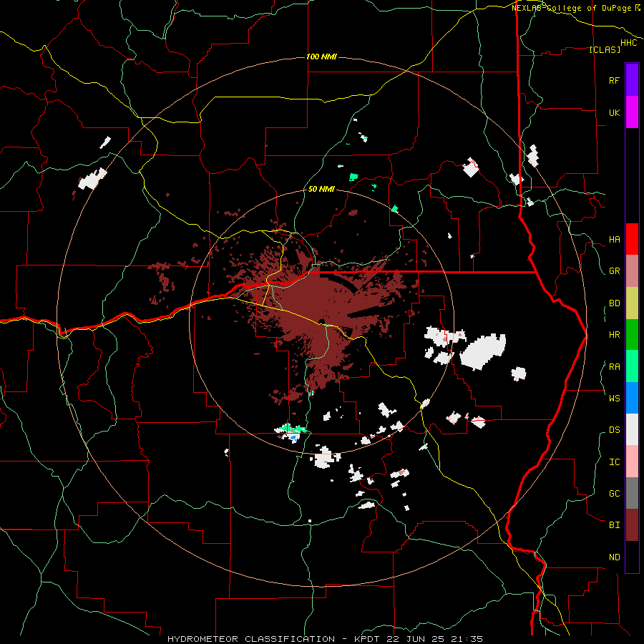Click the dark green HR color swatch
The image size is (644, 644).
(632, 335)
